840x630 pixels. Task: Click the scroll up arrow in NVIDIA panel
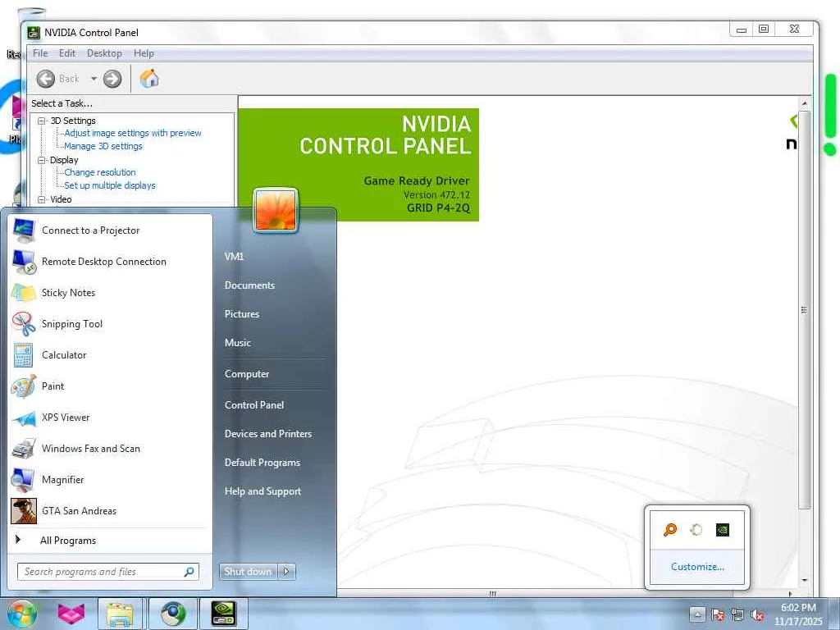tap(804, 103)
